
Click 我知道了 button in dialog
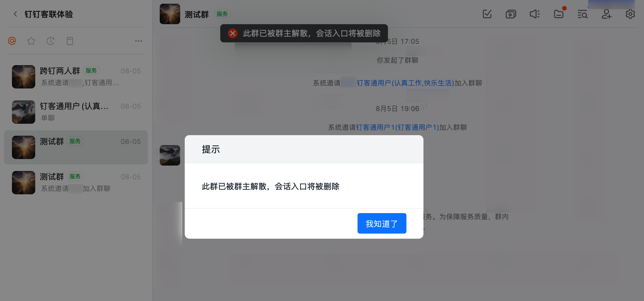click(382, 223)
